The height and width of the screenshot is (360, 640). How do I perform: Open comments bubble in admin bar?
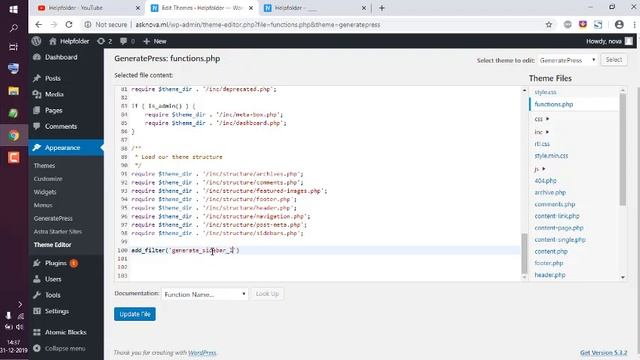(x=127, y=41)
